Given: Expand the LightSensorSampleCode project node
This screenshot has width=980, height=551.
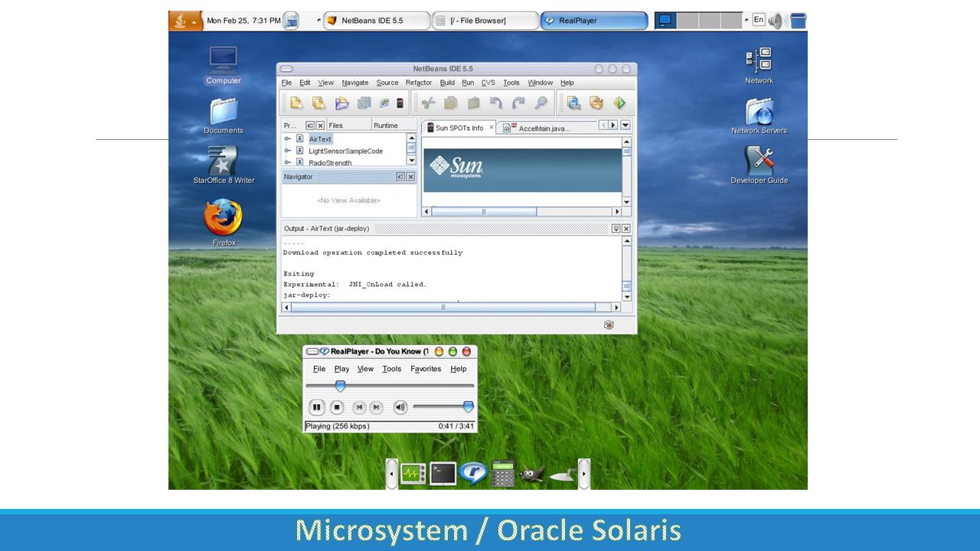Looking at the screenshot, I should point(288,151).
